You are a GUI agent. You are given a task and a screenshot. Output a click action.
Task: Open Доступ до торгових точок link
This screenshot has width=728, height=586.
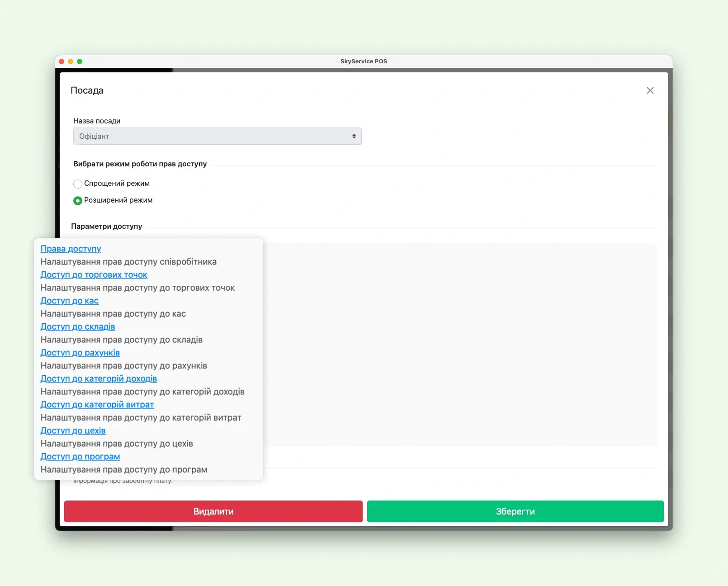[x=94, y=275]
